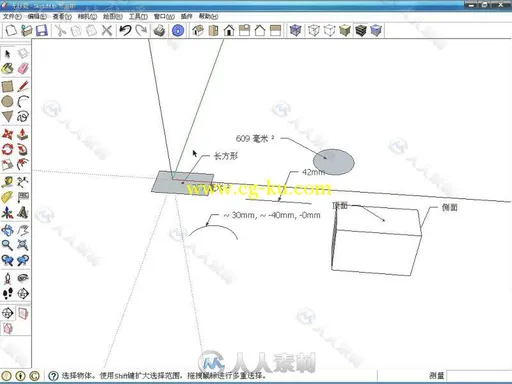Select the Line pencil tool
This screenshot has height=384, width=512.
pos(23,86)
